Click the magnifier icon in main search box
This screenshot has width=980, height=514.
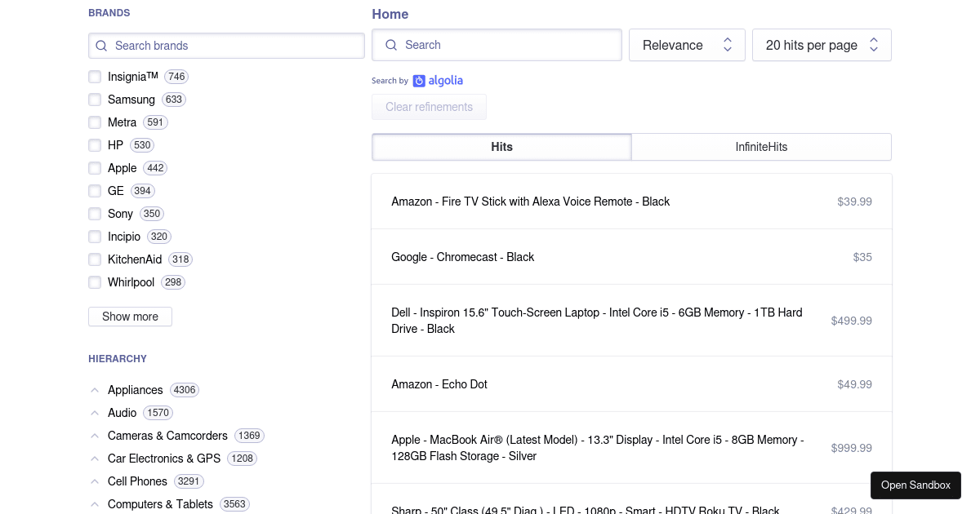pos(391,45)
